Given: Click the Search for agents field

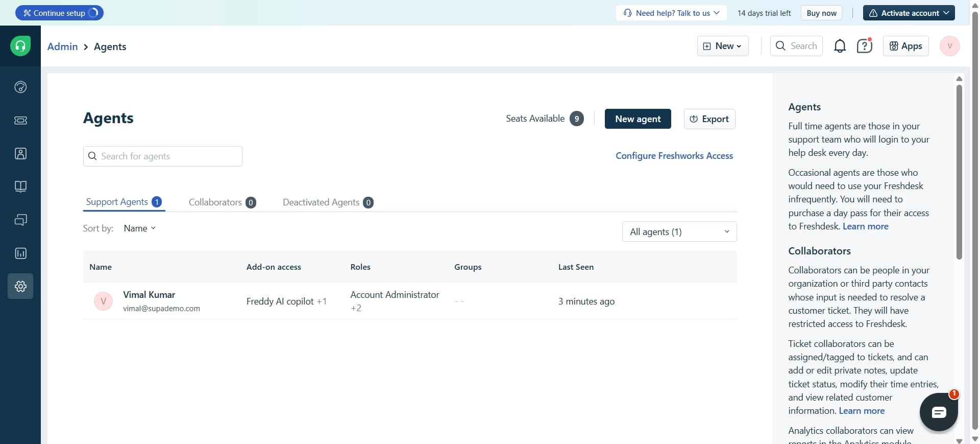Looking at the screenshot, I should coord(162,156).
